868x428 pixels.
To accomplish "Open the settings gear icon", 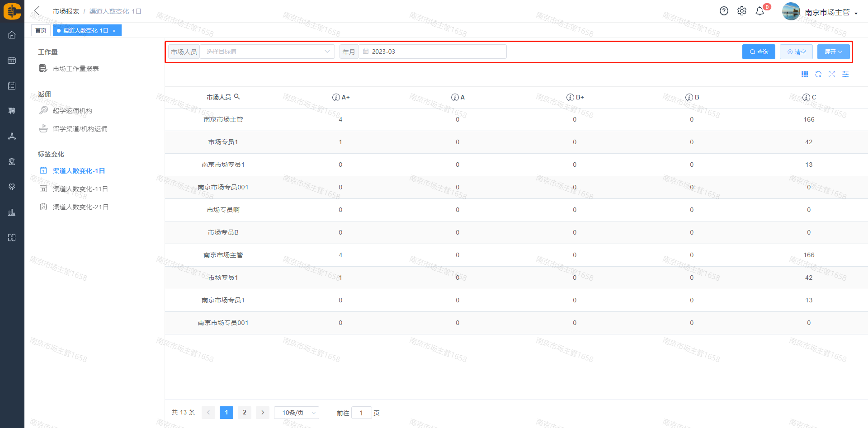I will click(742, 11).
